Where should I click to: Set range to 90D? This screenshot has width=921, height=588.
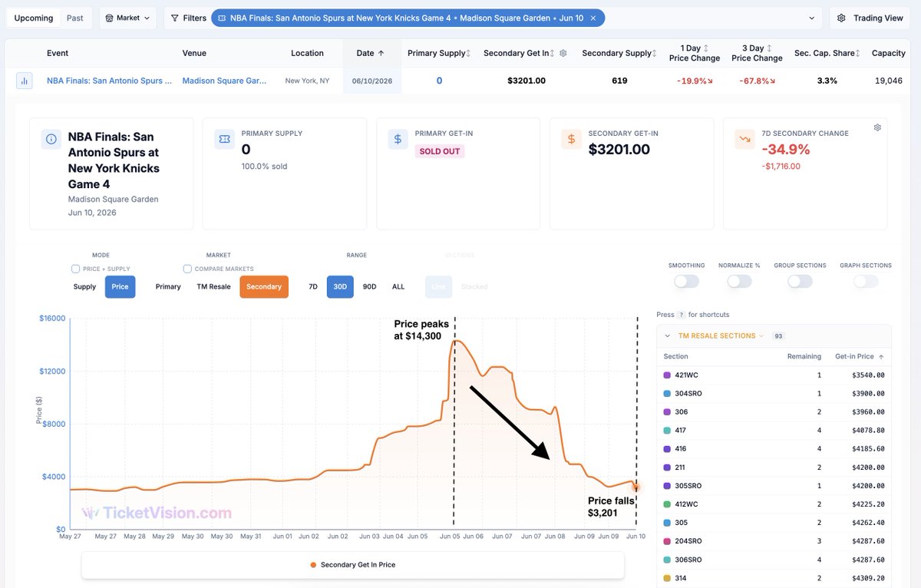click(369, 286)
